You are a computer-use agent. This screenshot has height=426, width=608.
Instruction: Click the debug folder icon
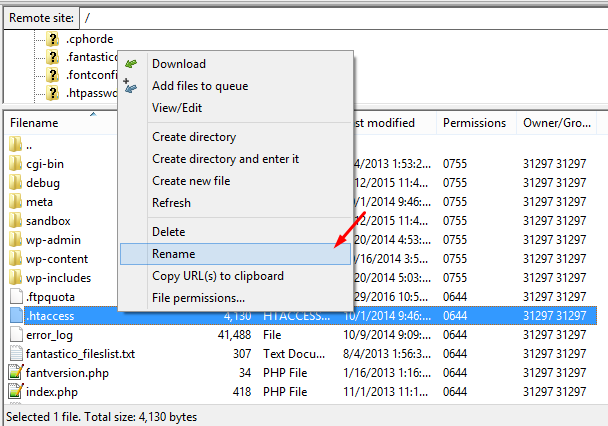16,182
